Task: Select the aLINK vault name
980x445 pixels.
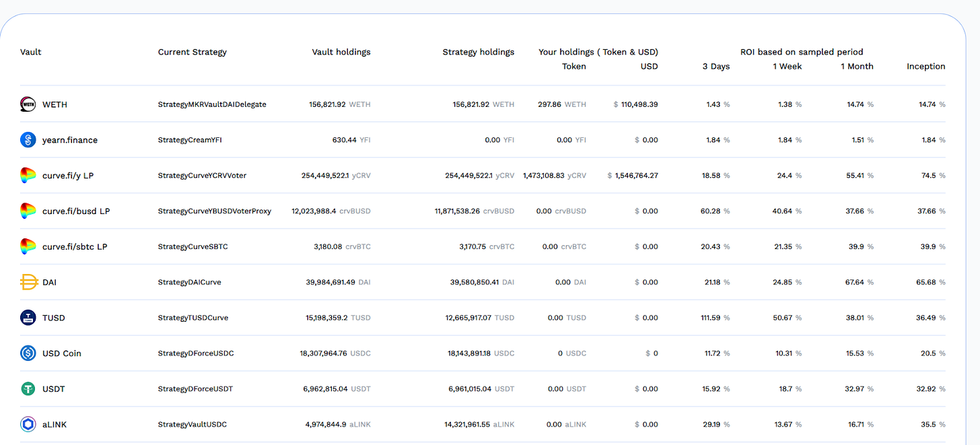Action: 55,424
